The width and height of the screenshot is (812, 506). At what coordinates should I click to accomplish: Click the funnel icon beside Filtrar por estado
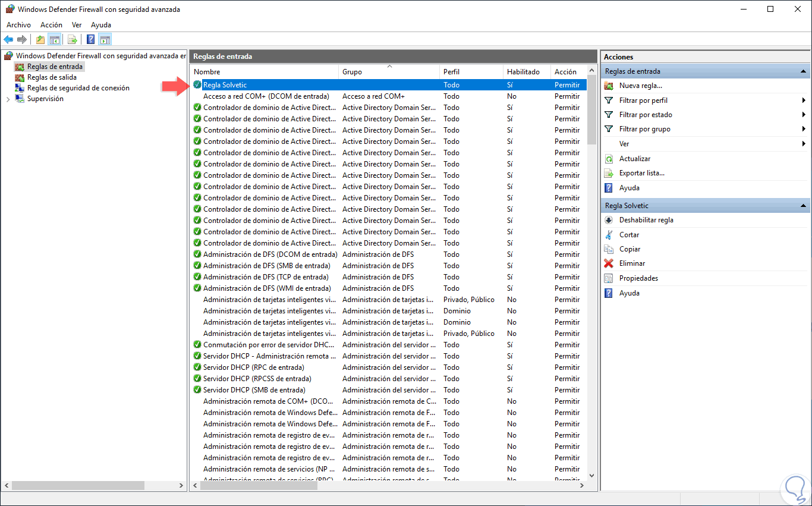[609, 115]
